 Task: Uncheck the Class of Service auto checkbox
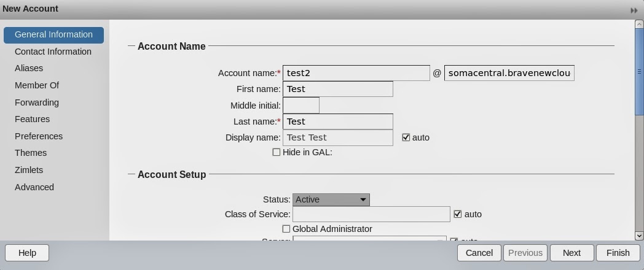point(457,214)
